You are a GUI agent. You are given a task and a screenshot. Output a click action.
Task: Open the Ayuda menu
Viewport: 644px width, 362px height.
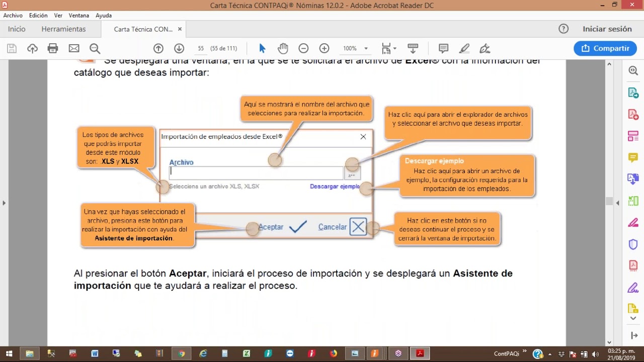tap(104, 16)
